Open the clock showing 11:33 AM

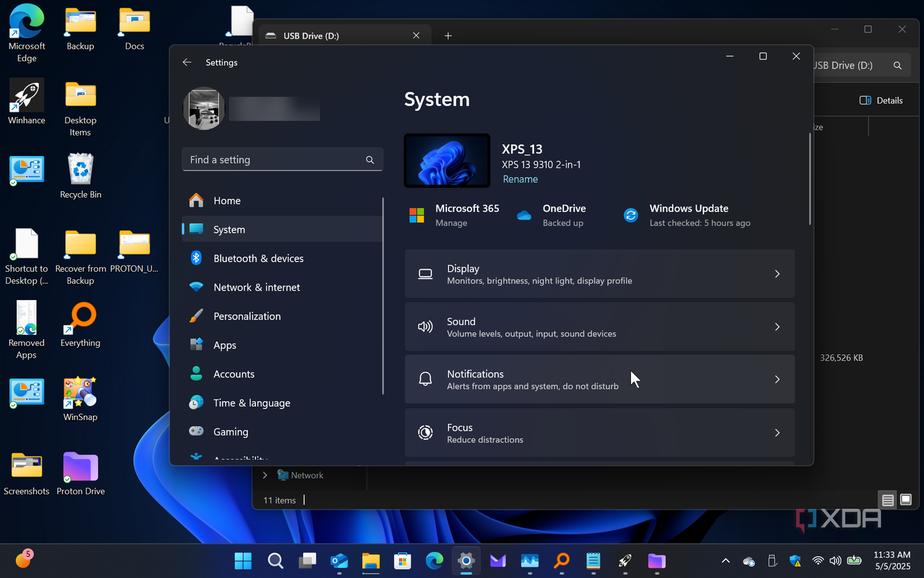tap(892, 561)
